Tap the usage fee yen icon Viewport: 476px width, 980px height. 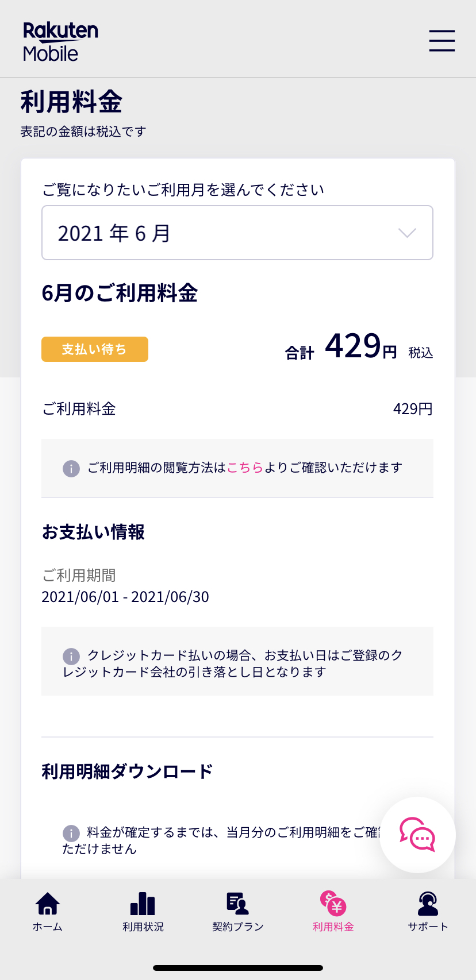point(333,904)
